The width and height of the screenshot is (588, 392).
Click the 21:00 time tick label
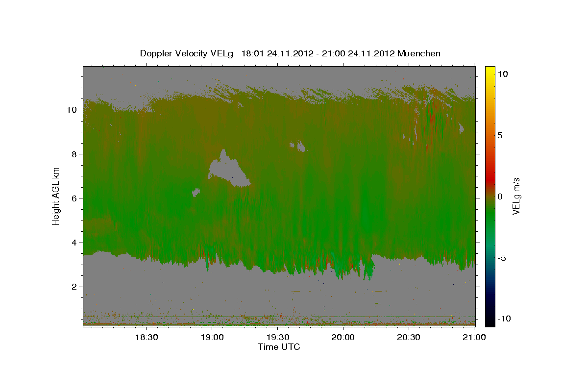(474, 337)
